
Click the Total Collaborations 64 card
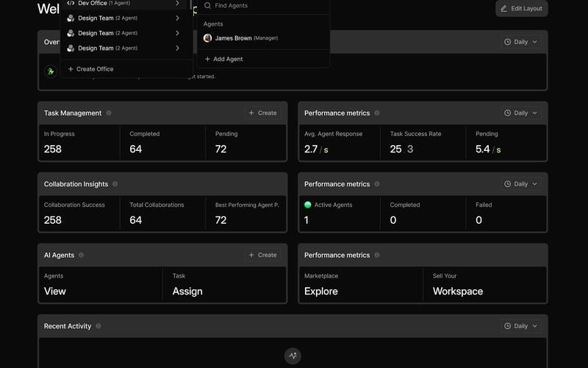(x=162, y=213)
